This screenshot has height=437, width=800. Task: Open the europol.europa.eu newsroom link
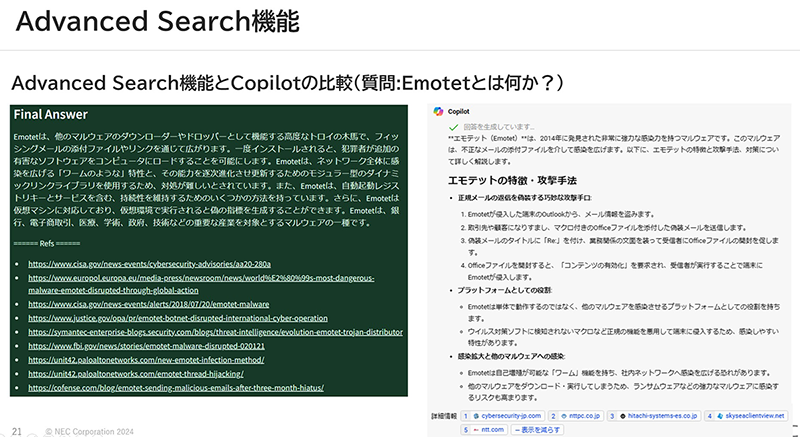coord(201,284)
